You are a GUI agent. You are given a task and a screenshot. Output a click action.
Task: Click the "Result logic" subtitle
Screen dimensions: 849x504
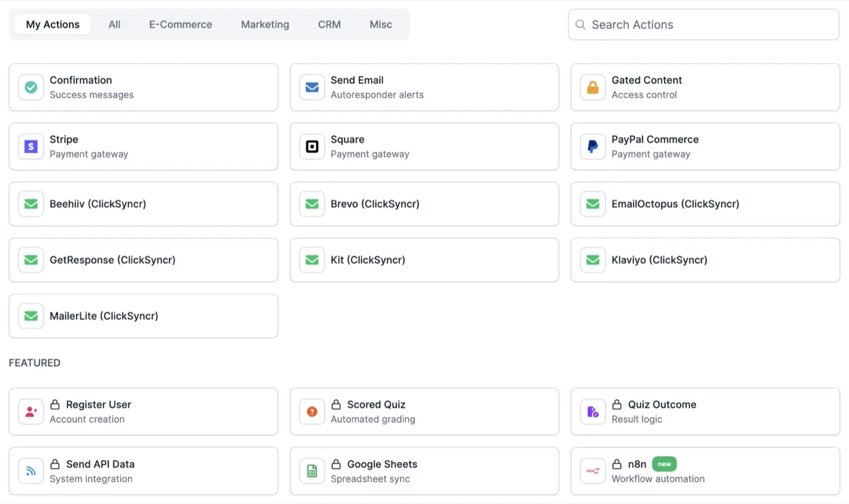coord(637,419)
